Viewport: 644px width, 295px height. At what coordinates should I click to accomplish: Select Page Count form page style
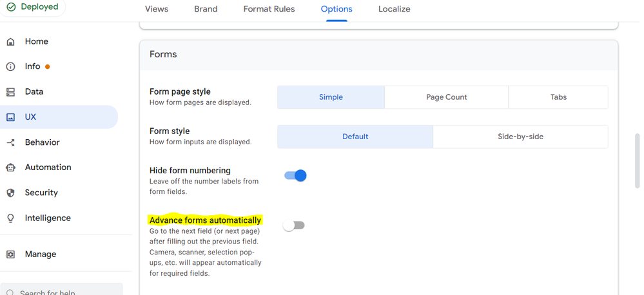coord(447,97)
